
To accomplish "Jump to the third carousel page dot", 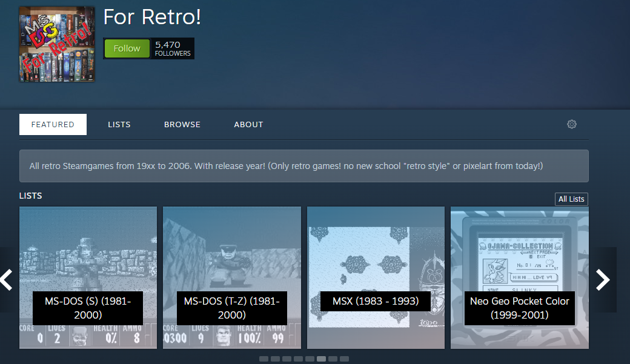I will (x=287, y=359).
